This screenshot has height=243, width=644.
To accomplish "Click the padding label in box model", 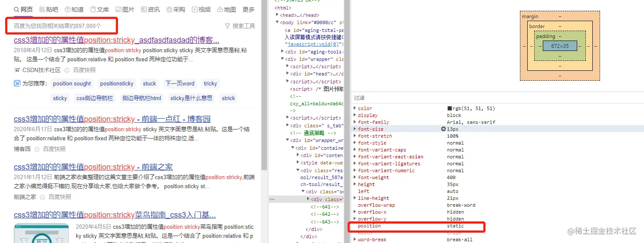I will (546, 36).
